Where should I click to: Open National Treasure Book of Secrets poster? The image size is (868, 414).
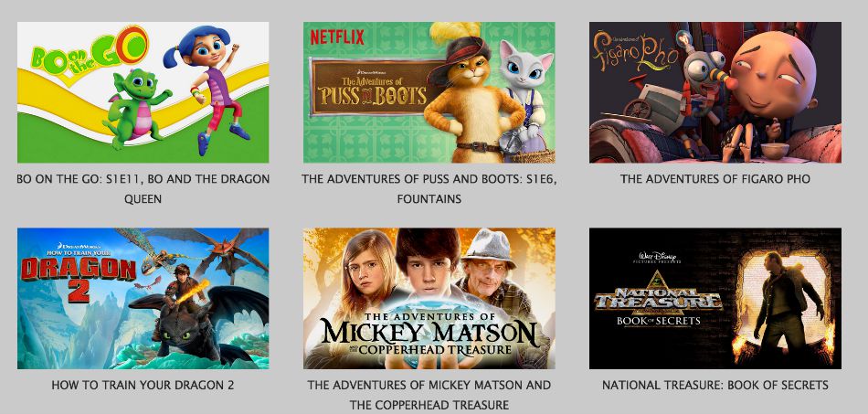tap(715, 298)
